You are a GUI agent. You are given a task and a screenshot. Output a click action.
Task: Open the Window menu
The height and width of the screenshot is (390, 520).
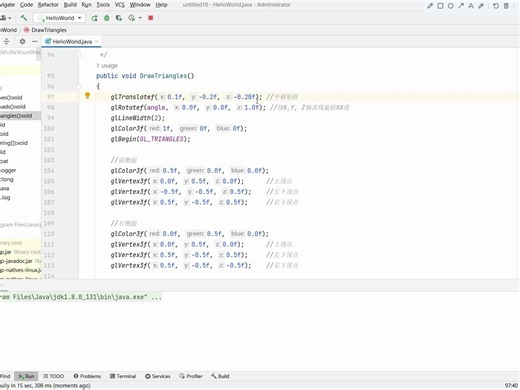(140, 5)
